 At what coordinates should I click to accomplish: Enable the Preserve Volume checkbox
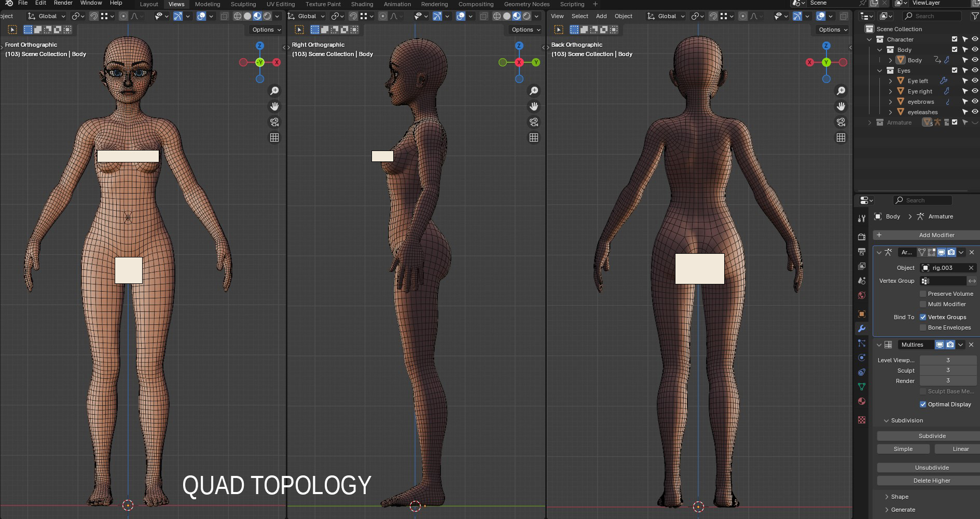[x=923, y=294]
